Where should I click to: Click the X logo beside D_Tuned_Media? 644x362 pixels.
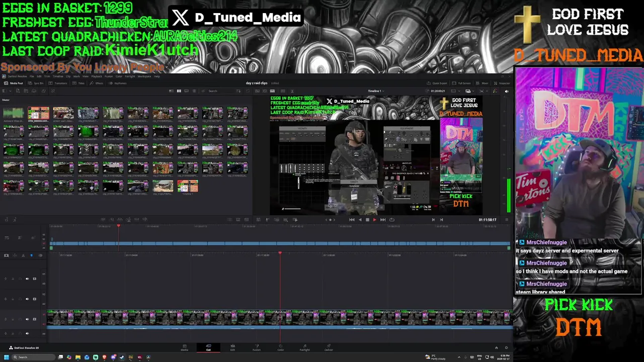pyautogui.click(x=180, y=17)
